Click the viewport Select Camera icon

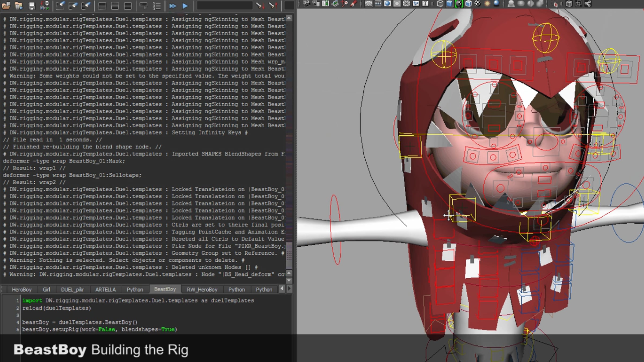[x=306, y=3]
